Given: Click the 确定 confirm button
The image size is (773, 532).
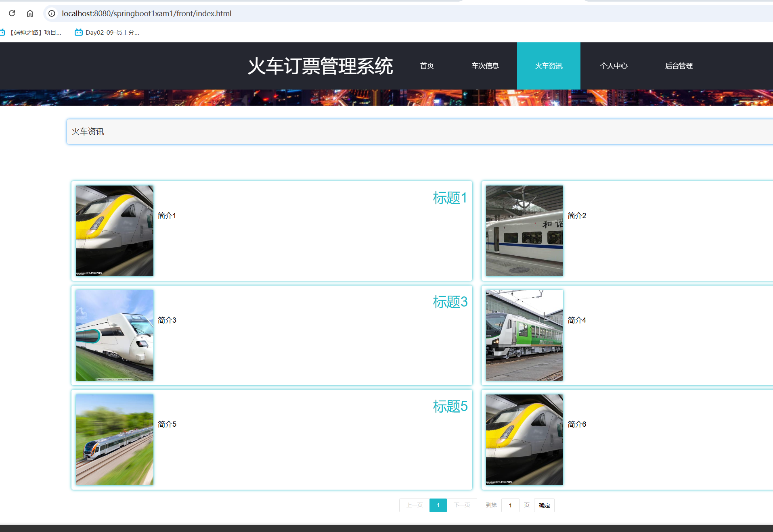Looking at the screenshot, I should click(544, 505).
